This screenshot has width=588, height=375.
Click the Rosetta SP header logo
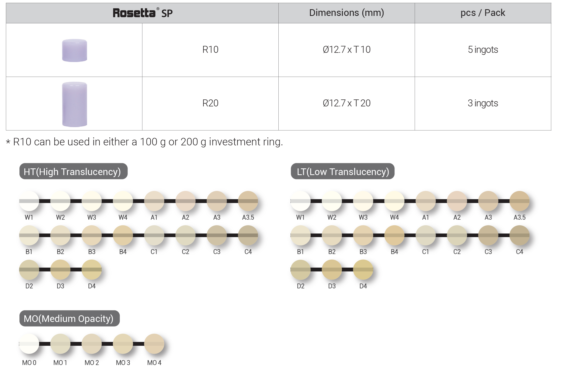coord(142,13)
